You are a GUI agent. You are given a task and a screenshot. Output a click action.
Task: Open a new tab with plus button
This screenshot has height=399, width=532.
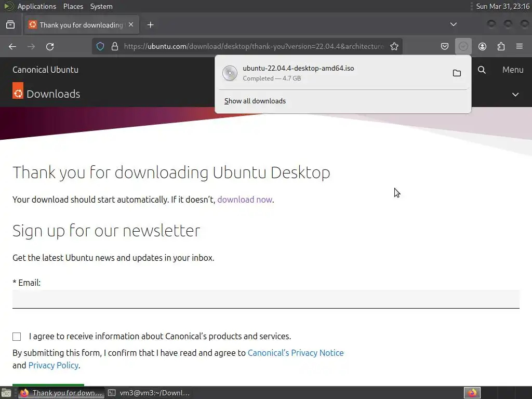(x=150, y=25)
